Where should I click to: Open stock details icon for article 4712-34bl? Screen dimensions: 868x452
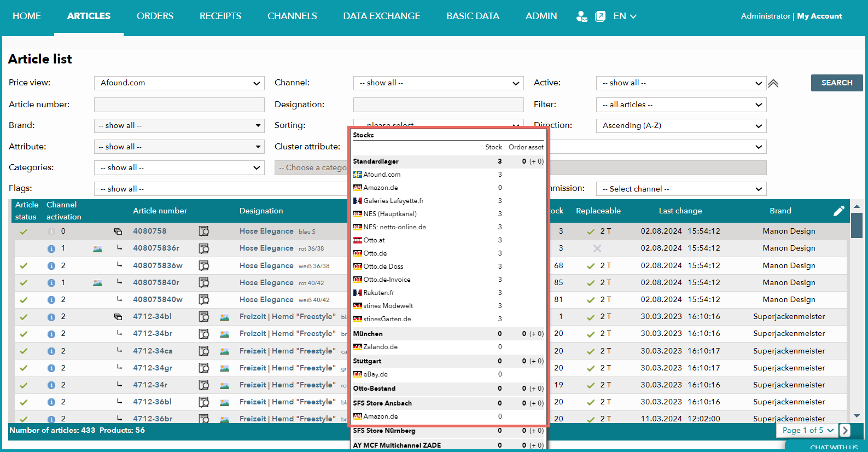204,317
